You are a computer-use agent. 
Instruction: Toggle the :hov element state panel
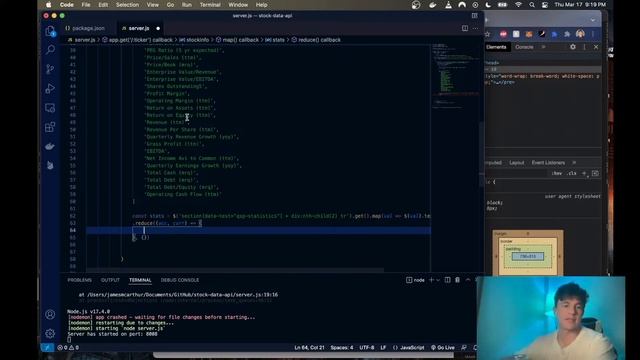556,173
